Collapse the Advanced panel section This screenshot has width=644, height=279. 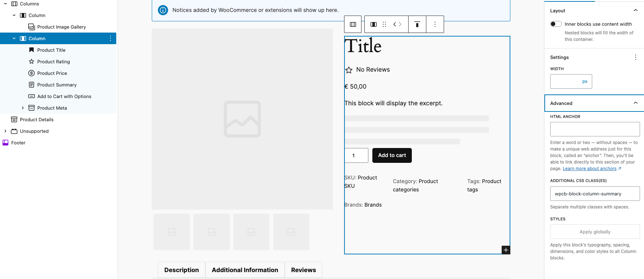coord(635,103)
